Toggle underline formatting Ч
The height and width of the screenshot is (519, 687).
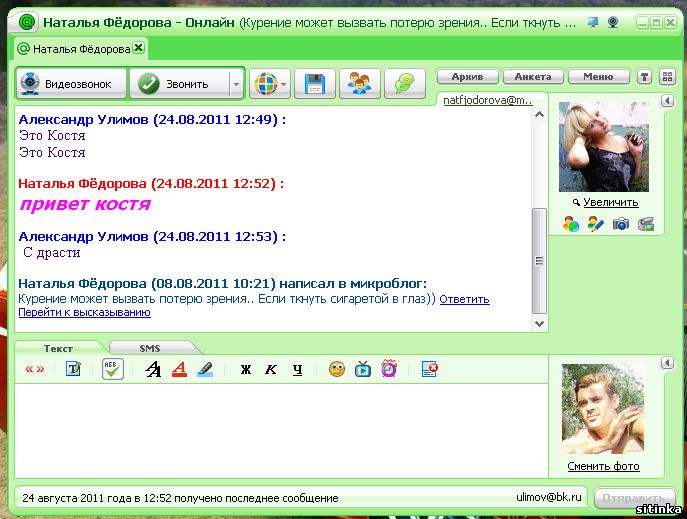click(x=297, y=369)
